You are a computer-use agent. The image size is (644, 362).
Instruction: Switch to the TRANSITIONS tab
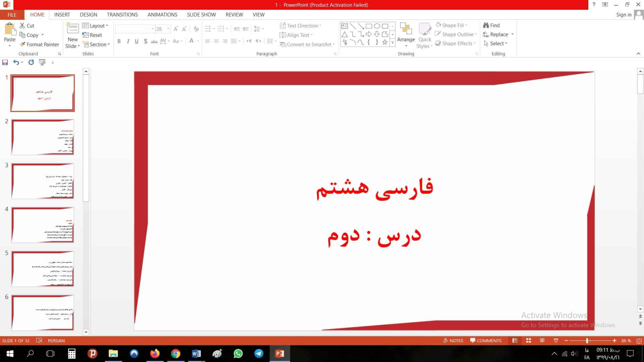click(x=122, y=15)
